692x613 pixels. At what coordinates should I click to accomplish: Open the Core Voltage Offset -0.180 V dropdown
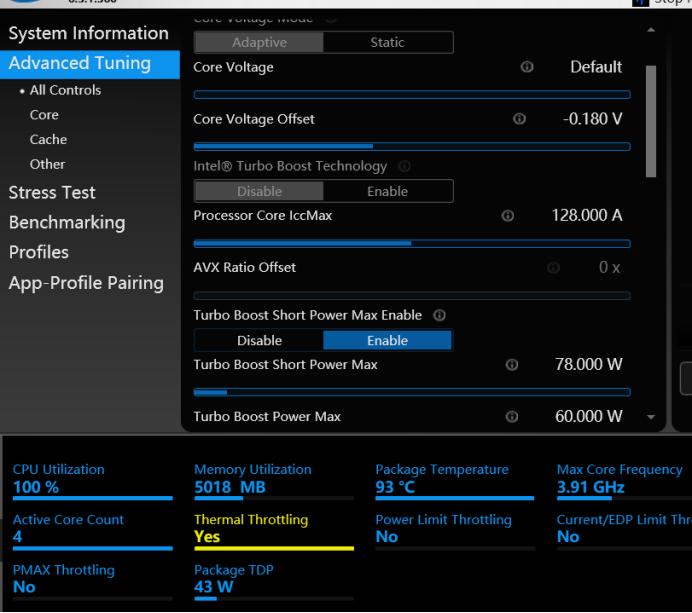coord(591,120)
